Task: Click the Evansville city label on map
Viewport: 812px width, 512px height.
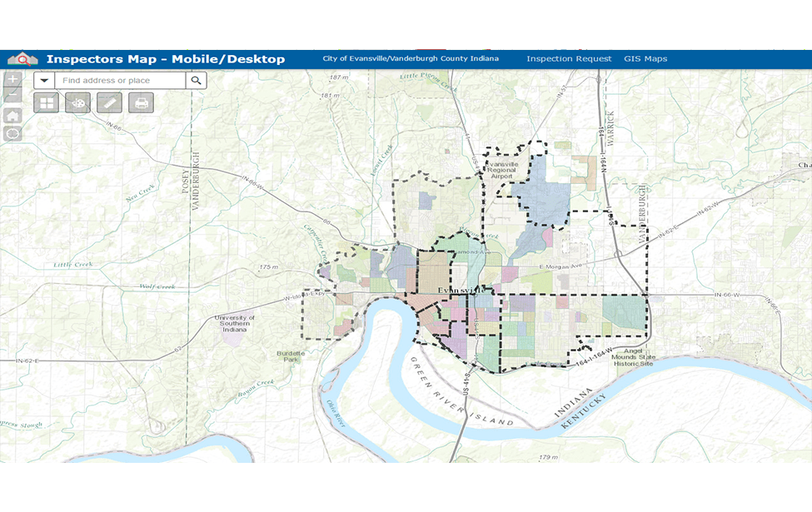Action: point(461,290)
